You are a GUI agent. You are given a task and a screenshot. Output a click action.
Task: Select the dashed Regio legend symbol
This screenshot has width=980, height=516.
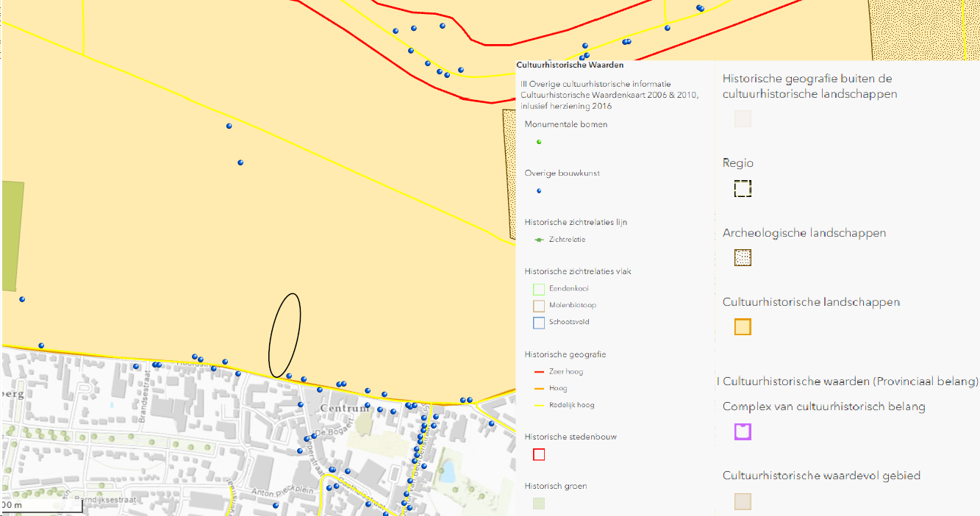[x=743, y=189]
